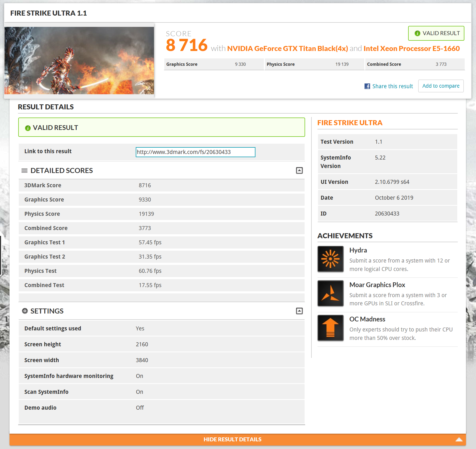476x449 pixels.
Task: Click Share this result link
Action: 393,86
